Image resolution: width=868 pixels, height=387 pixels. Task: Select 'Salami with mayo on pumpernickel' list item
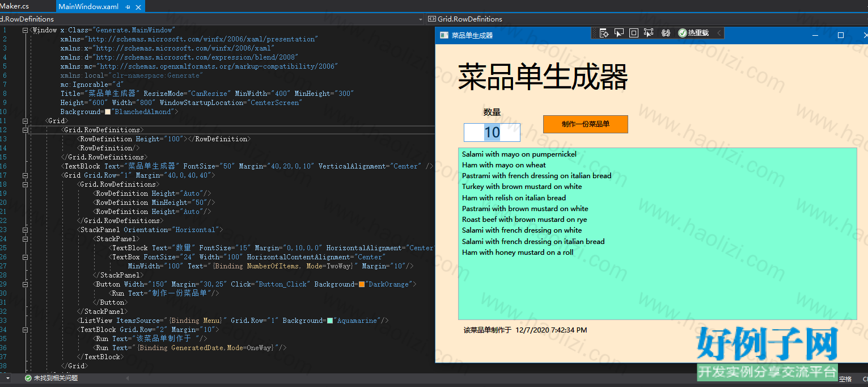[519, 154]
